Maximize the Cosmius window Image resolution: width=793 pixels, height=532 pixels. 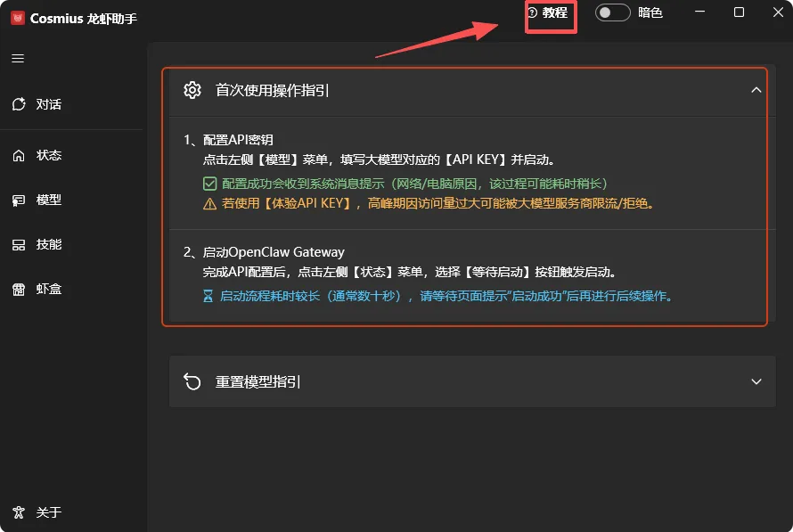[x=739, y=12]
